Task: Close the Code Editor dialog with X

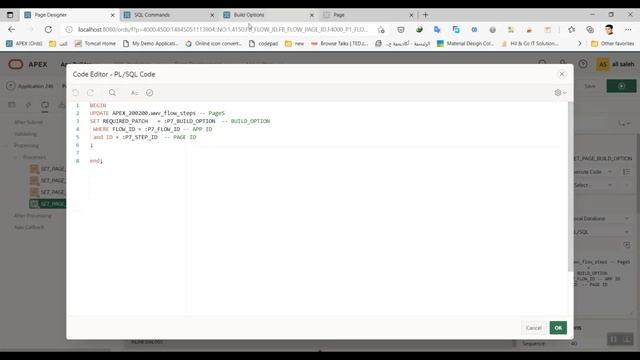Action: [x=562, y=74]
